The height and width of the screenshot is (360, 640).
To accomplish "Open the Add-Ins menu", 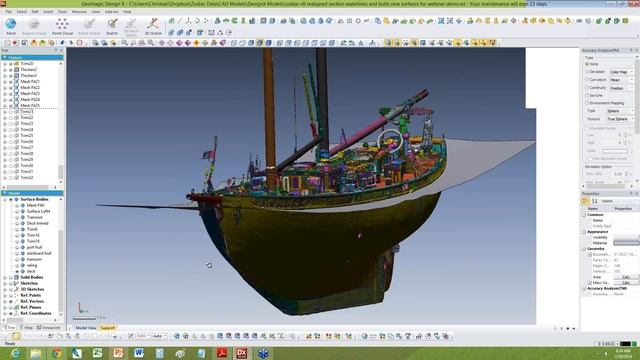I will point(111,12).
